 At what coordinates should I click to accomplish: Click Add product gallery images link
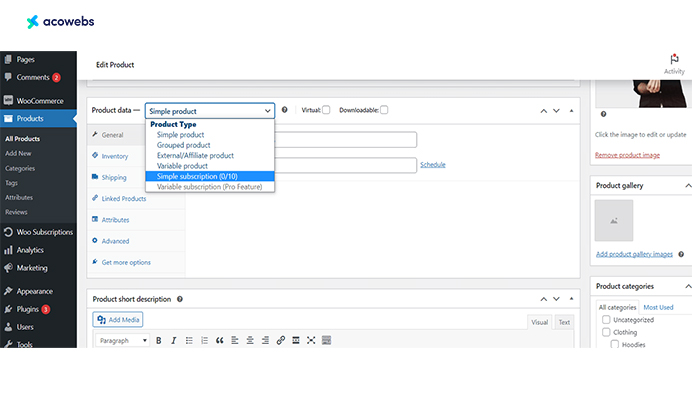pos(634,254)
